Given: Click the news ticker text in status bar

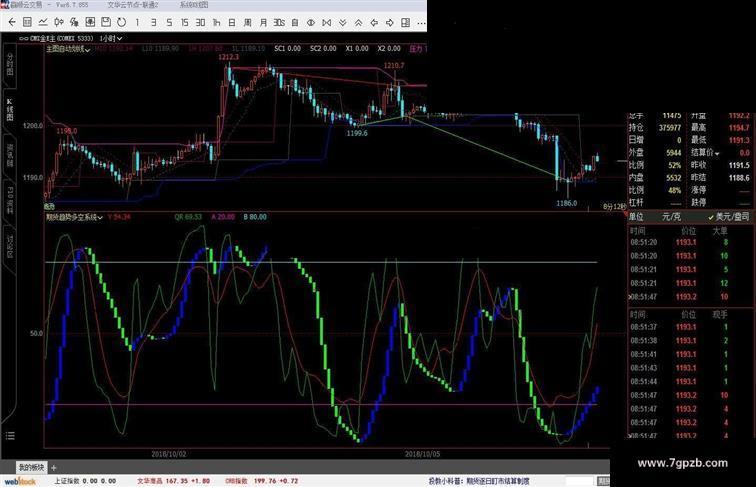Looking at the screenshot, I should pyautogui.click(x=478, y=481).
